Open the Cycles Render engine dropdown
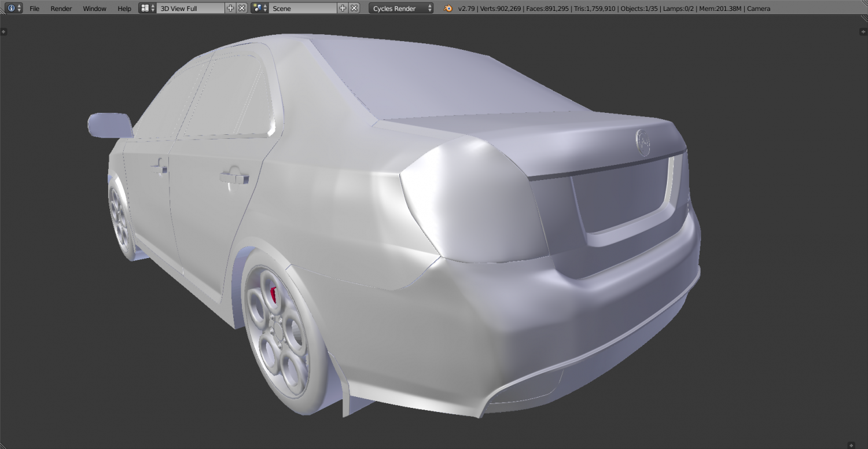Image resolution: width=868 pixels, height=449 pixels. click(400, 9)
